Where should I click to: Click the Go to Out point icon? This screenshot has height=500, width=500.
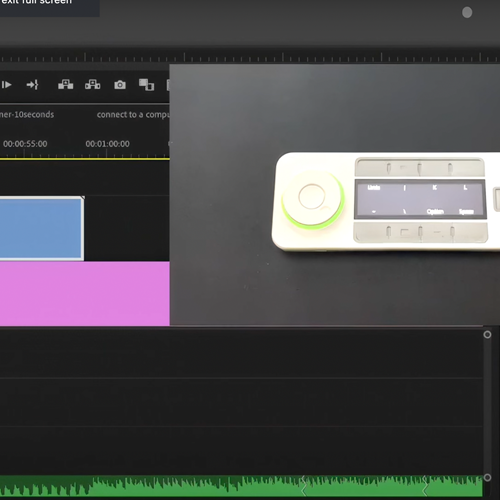coord(32,85)
